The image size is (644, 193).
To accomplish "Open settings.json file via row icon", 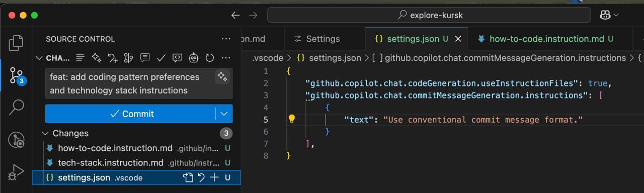I will pos(188,177).
